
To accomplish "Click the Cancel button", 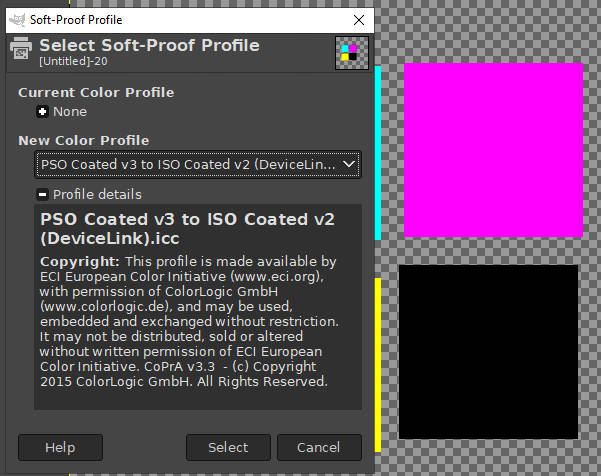I will point(319,447).
